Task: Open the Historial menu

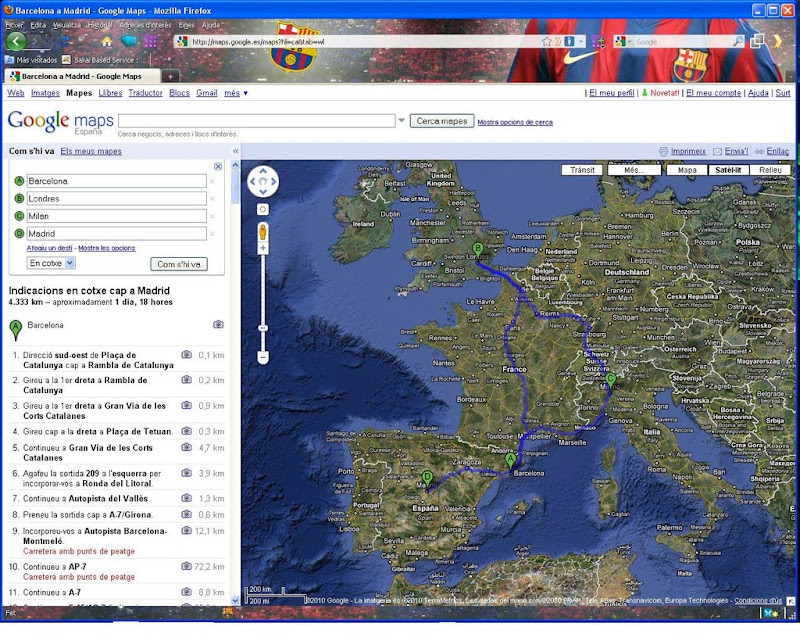Action: (99, 25)
